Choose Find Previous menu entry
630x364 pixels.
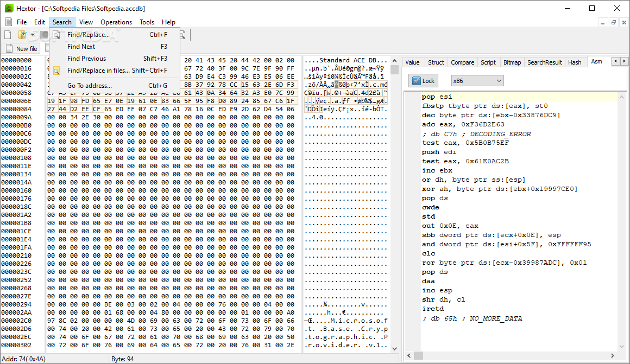tap(115, 59)
